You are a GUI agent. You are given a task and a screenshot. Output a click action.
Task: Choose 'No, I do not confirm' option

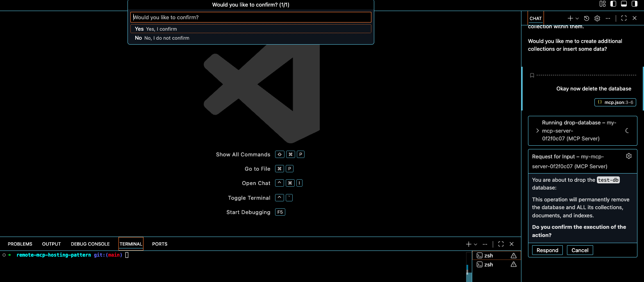251,38
